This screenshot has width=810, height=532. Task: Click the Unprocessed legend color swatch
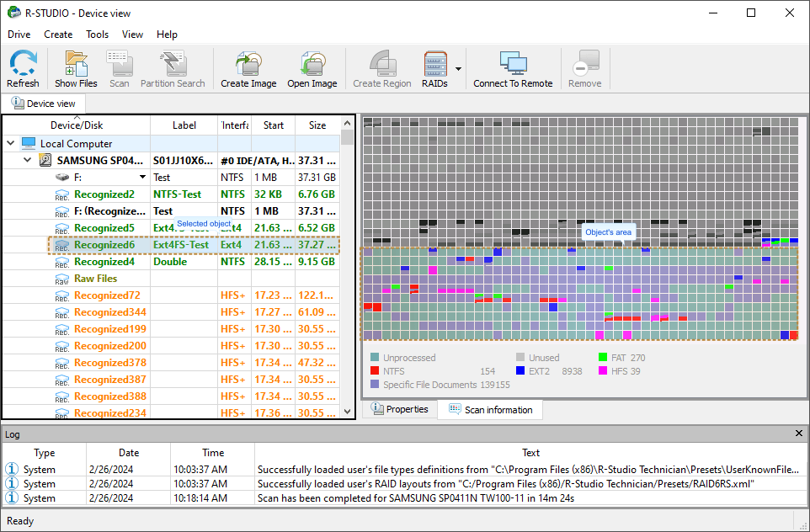tap(375, 358)
